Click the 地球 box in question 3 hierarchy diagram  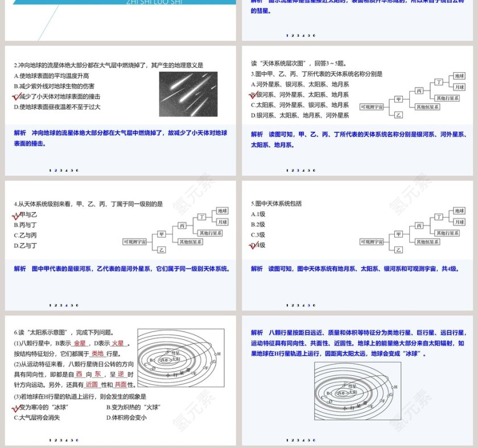(x=460, y=76)
